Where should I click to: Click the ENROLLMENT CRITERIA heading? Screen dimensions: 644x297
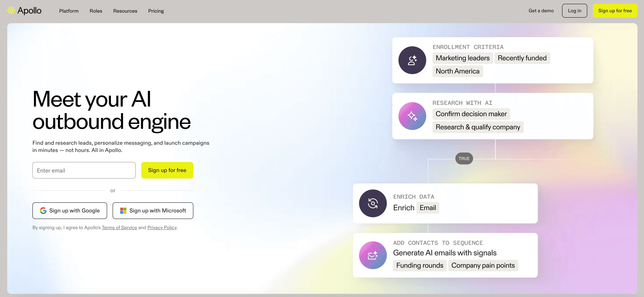coord(468,47)
